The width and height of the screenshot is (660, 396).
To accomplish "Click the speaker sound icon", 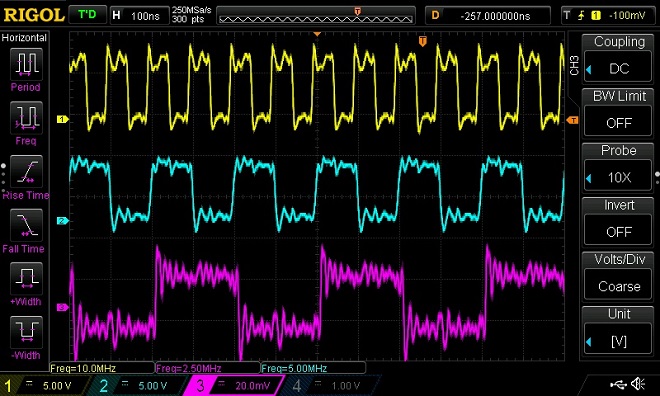I will (x=638, y=383).
